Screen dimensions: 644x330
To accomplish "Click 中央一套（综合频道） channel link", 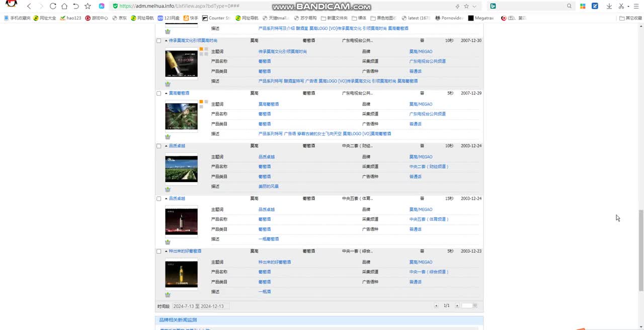I will (x=429, y=272).
